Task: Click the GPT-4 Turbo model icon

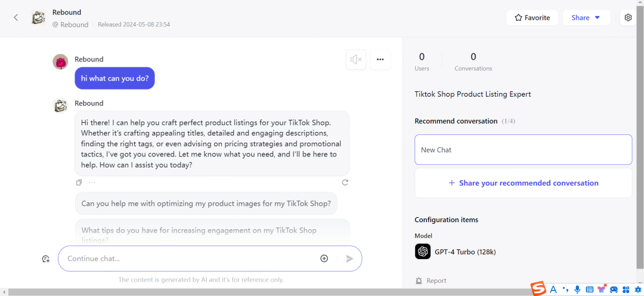Action: point(423,251)
